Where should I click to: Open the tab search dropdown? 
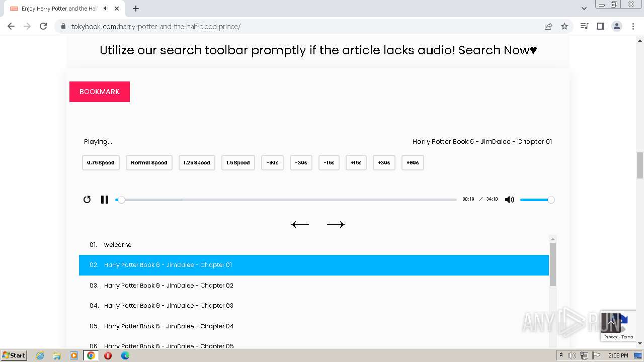point(584,9)
